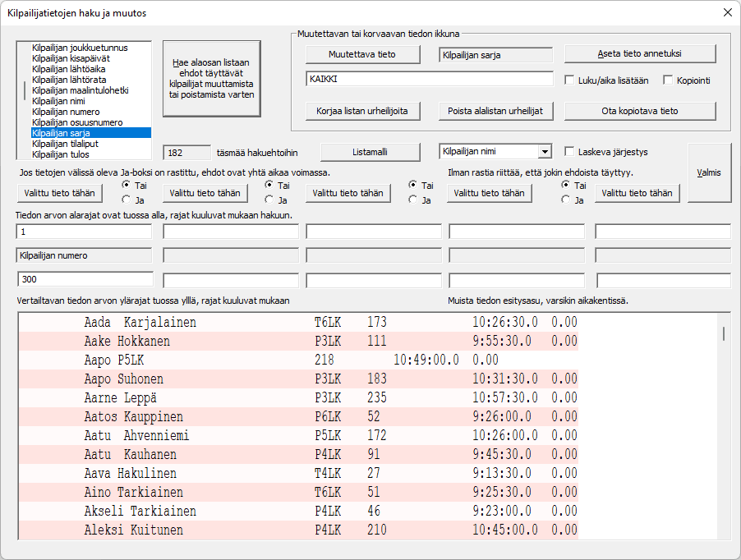Enable the Kopiointi checkbox

pos(668,80)
